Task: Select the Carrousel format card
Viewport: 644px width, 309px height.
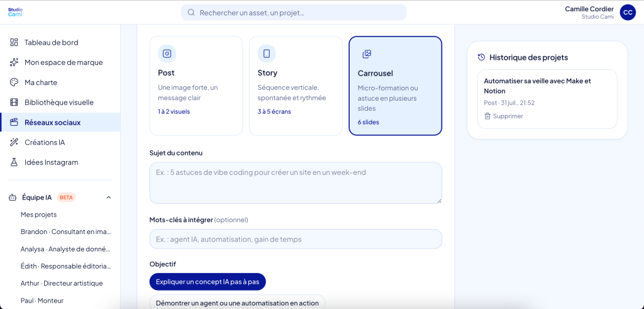Action: pos(396,86)
